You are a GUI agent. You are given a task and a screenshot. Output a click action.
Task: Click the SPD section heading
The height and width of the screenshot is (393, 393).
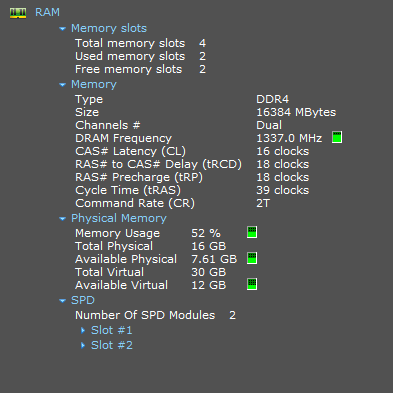tap(83, 300)
